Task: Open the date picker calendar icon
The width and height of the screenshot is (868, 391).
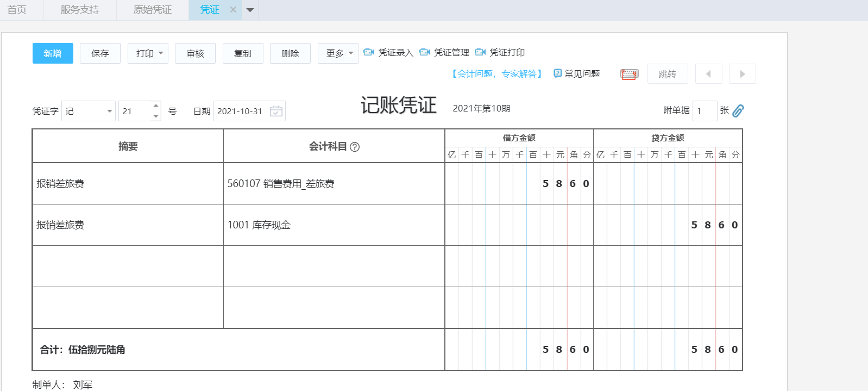Action: [x=276, y=111]
